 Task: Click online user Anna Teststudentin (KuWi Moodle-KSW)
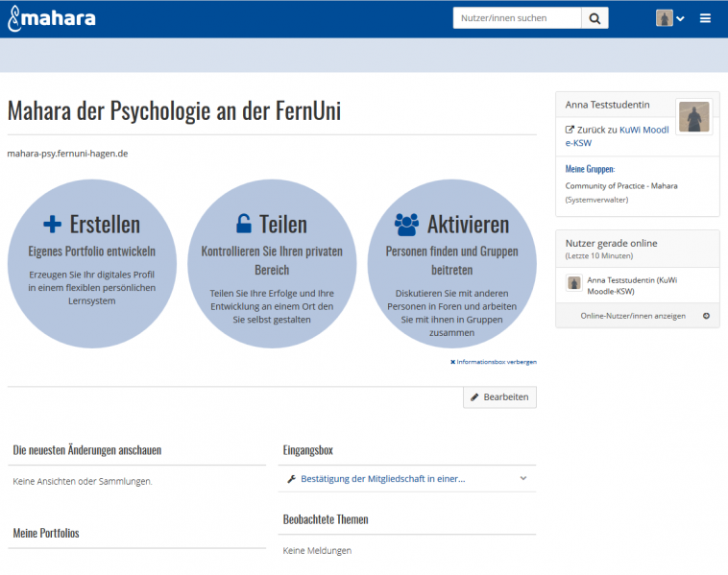tap(632, 286)
